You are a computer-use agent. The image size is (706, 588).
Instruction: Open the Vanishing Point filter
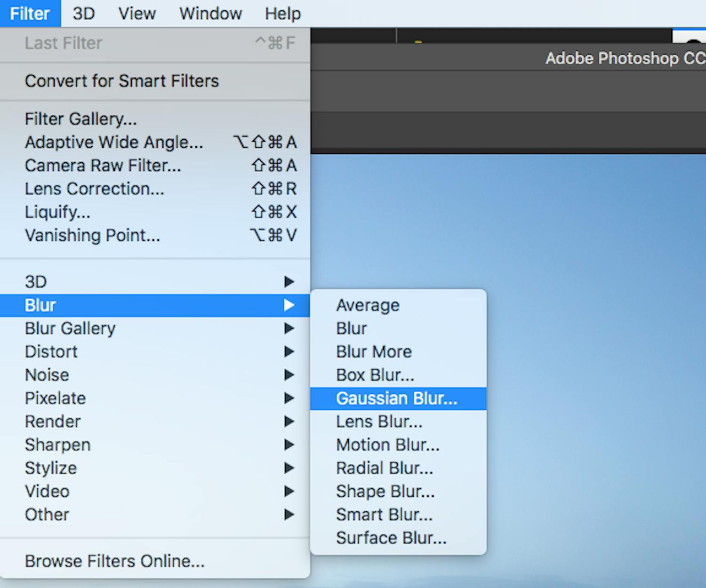tap(92, 235)
